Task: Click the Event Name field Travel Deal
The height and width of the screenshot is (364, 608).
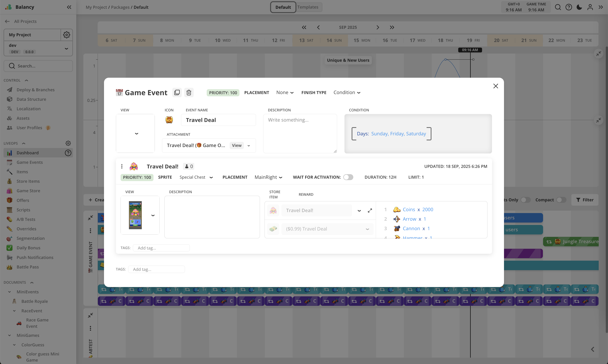Action: coord(218,120)
